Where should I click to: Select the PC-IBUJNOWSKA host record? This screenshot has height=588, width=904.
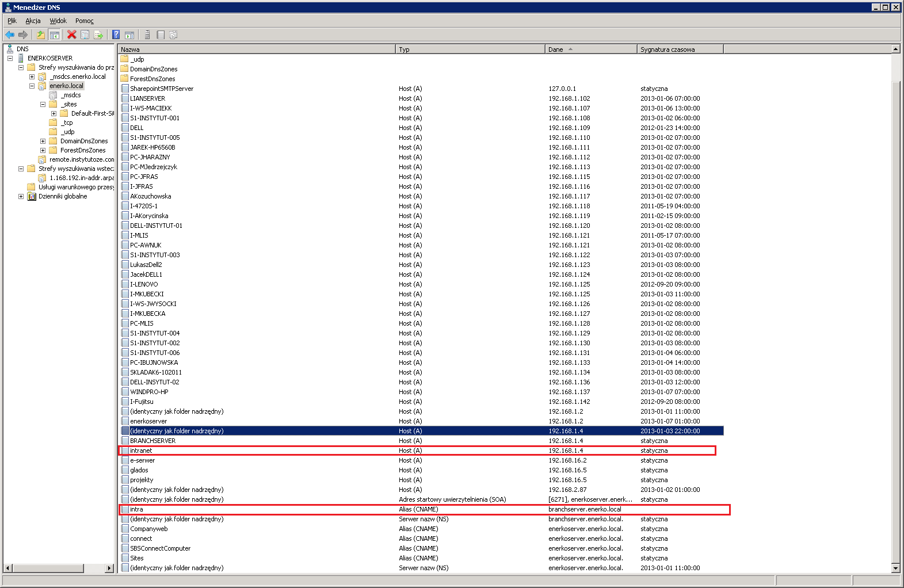pyautogui.click(x=421, y=362)
